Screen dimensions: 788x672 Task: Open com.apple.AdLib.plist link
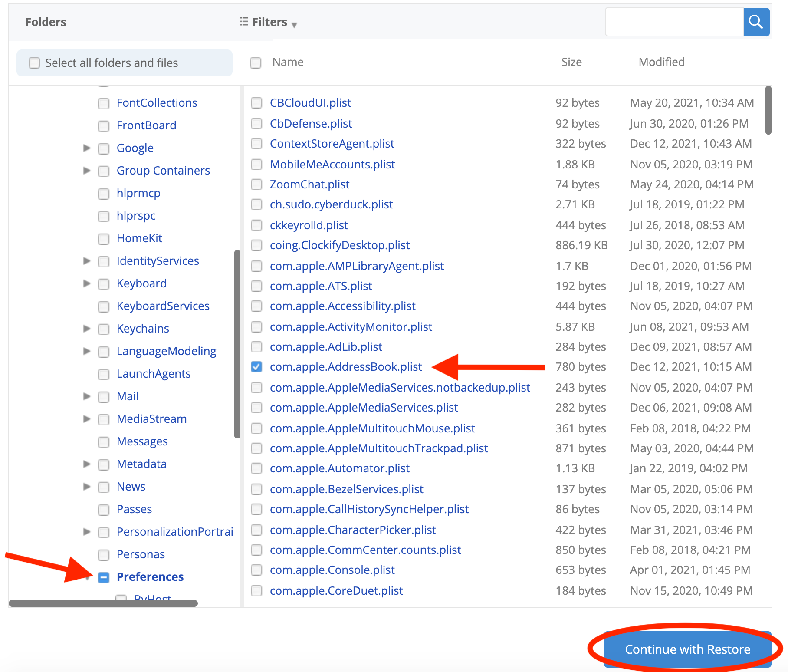(x=326, y=347)
